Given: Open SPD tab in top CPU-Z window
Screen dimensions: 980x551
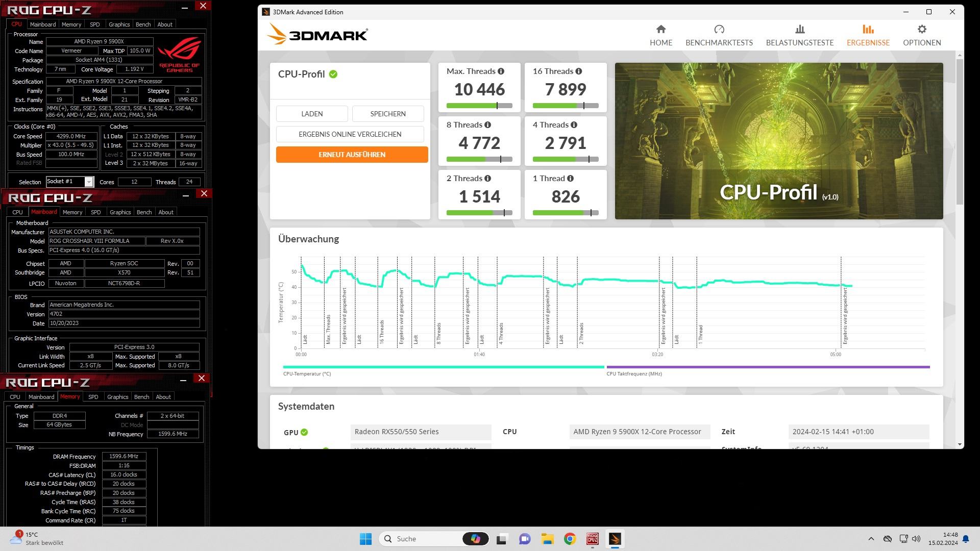Looking at the screenshot, I should [95, 24].
